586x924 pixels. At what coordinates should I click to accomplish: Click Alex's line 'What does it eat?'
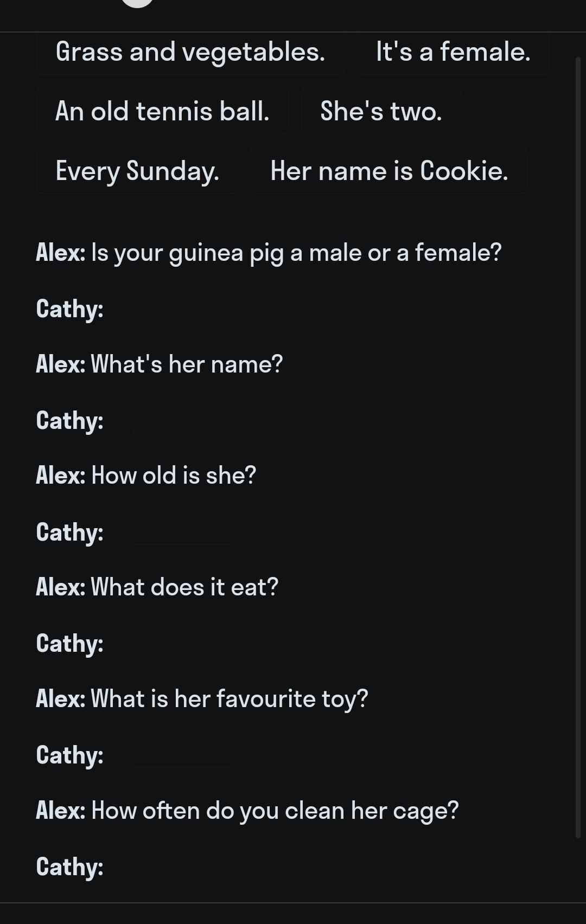(x=157, y=587)
